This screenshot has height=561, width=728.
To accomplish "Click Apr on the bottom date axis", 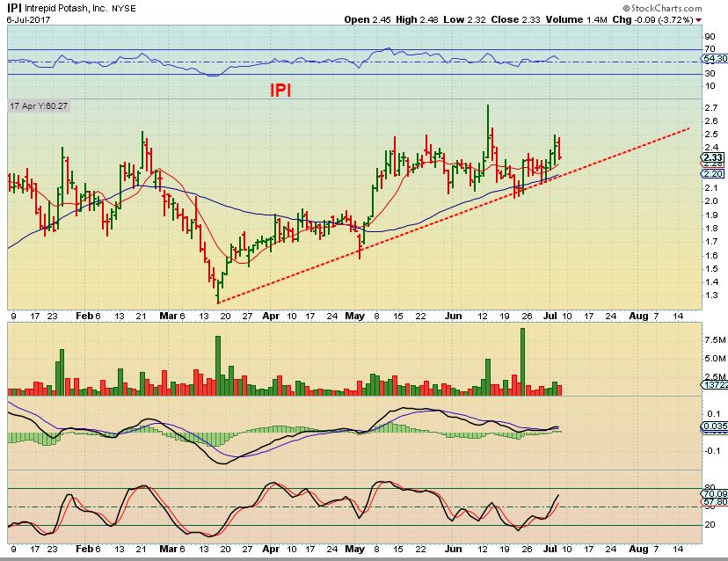I will [271, 549].
